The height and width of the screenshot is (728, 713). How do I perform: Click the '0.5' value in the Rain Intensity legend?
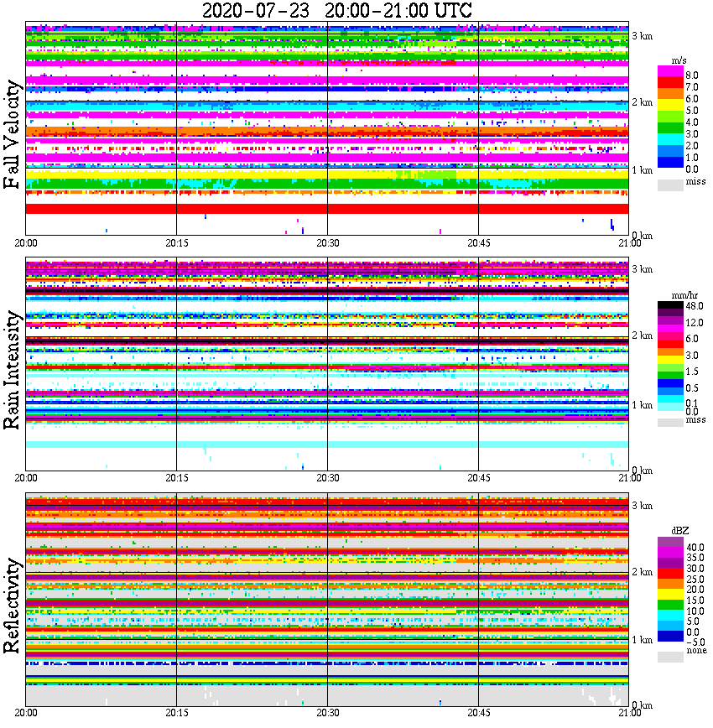coord(692,387)
